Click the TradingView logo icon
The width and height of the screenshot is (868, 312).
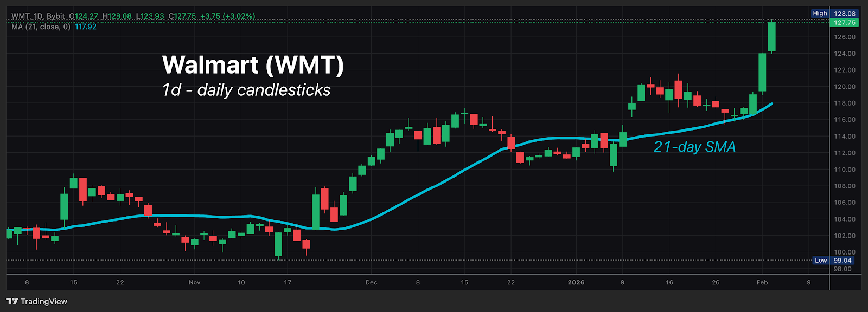[x=12, y=301]
